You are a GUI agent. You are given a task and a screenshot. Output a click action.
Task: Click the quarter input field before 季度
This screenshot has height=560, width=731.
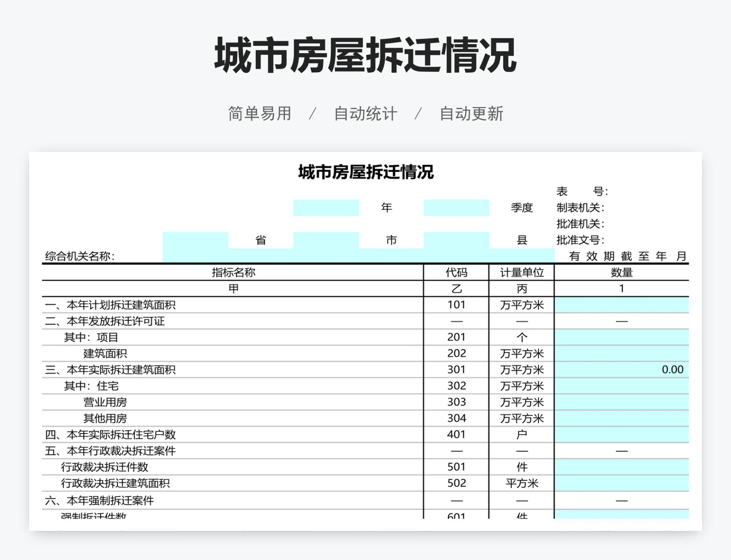(x=456, y=207)
